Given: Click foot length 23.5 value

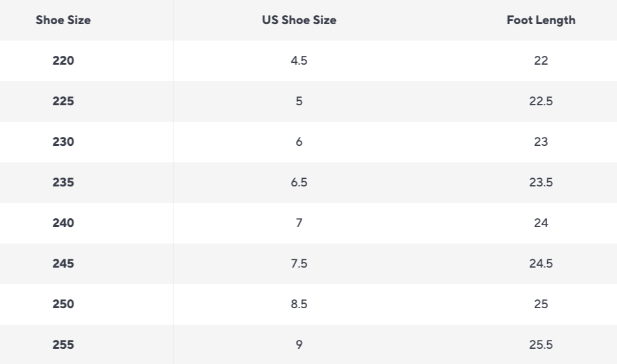Looking at the screenshot, I should point(541,183).
